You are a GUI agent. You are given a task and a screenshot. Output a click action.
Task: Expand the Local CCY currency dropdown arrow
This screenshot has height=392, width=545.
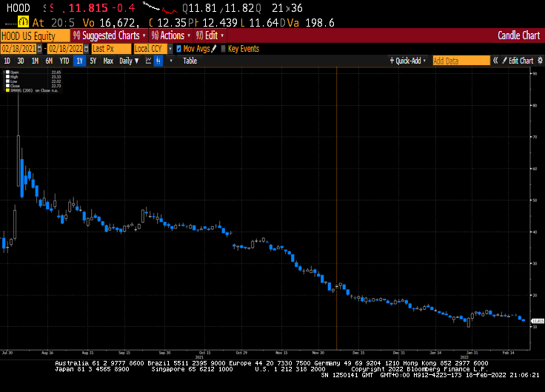click(170, 49)
